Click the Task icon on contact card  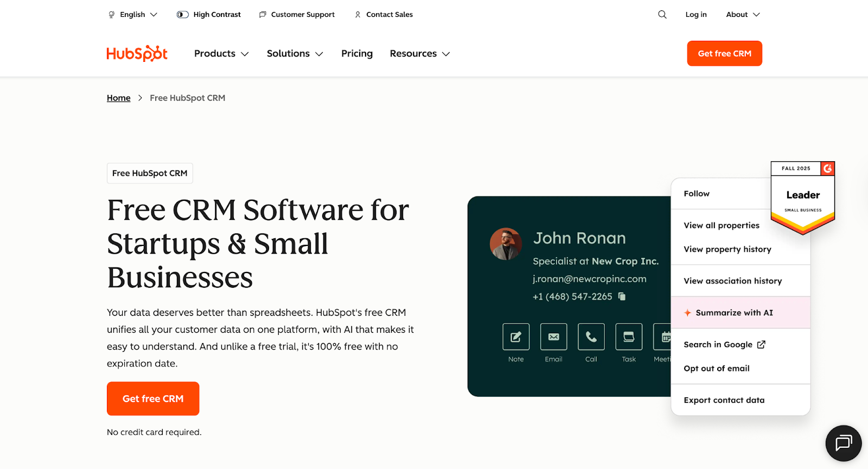click(629, 337)
